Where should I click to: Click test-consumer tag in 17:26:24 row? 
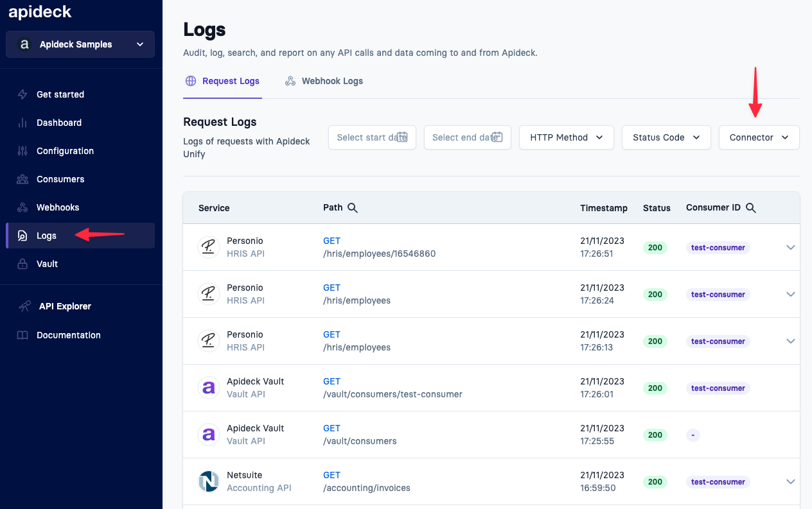[x=718, y=295]
